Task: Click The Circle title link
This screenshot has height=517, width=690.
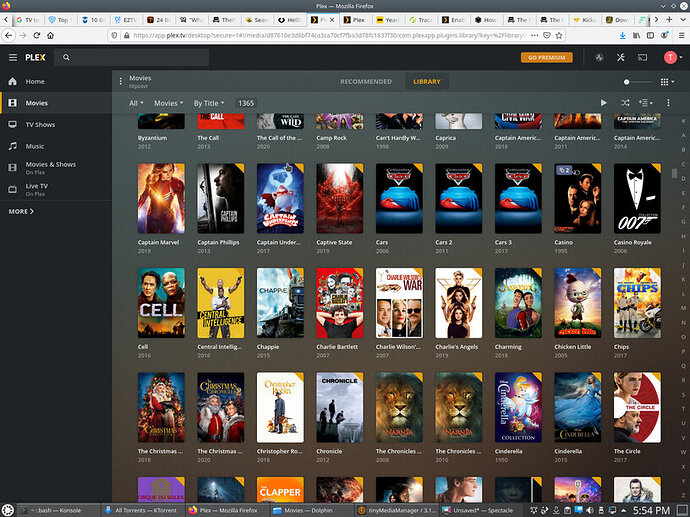Action: click(627, 451)
